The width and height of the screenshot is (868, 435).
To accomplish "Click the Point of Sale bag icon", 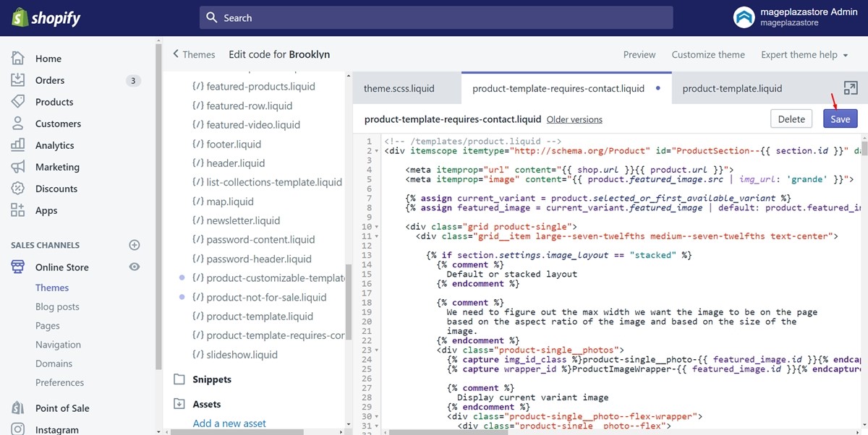I will (18, 408).
